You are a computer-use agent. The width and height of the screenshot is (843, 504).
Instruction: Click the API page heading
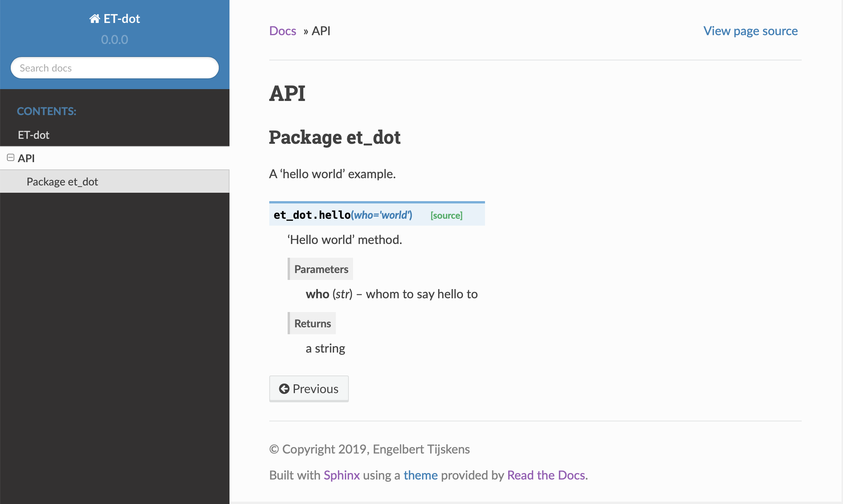coord(287,93)
